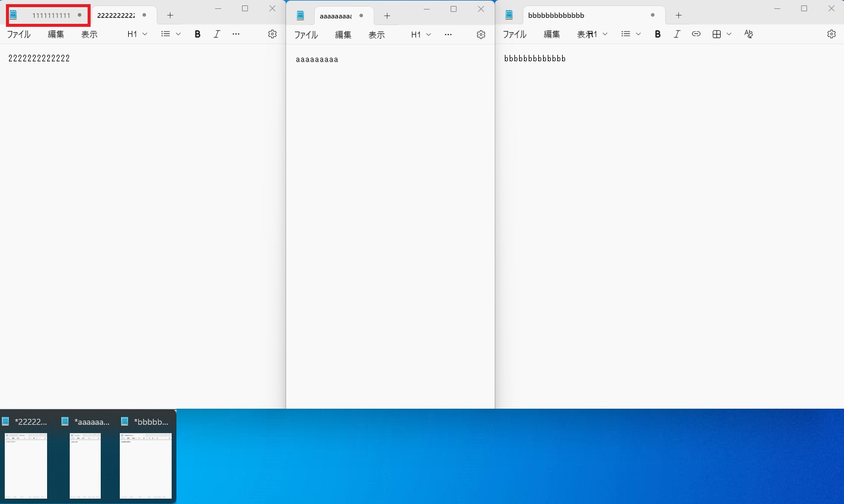
Task: Open 編集 menu in the bbbbbbbbbbbbb window
Action: [x=551, y=35]
